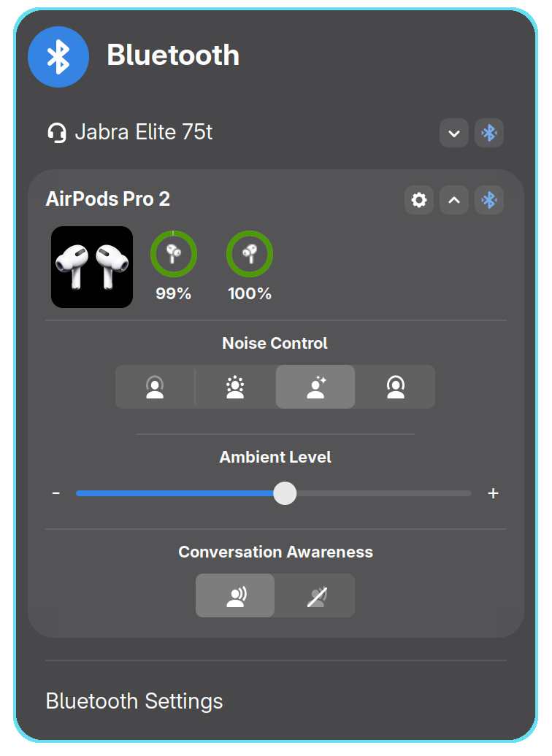552x756 pixels.
Task: Select the first Noise Control mode (off)
Action: click(x=155, y=387)
